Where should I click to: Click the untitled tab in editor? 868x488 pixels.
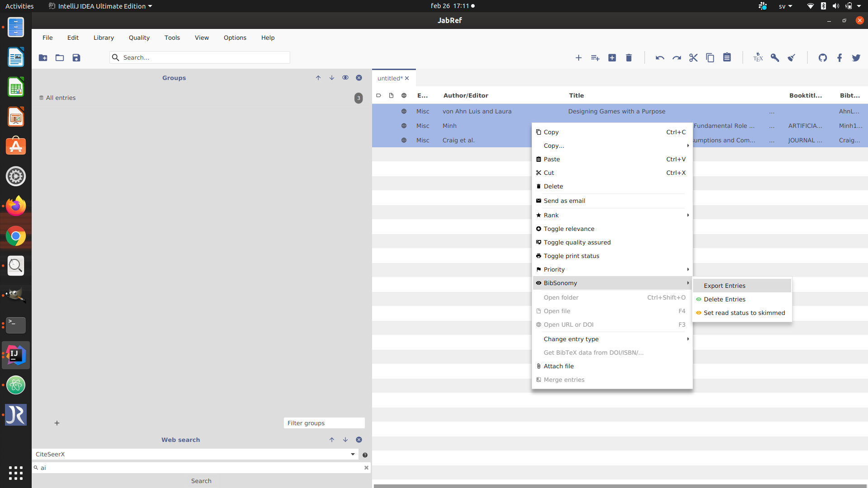coord(390,78)
